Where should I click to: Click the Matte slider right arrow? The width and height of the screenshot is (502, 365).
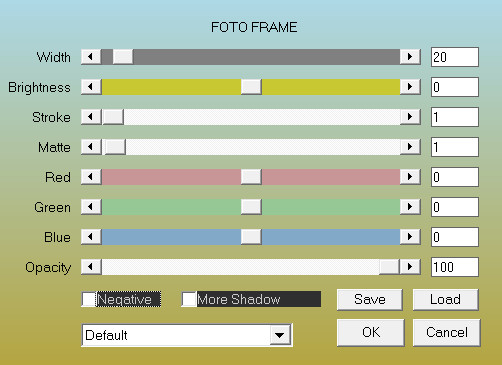coord(410,147)
